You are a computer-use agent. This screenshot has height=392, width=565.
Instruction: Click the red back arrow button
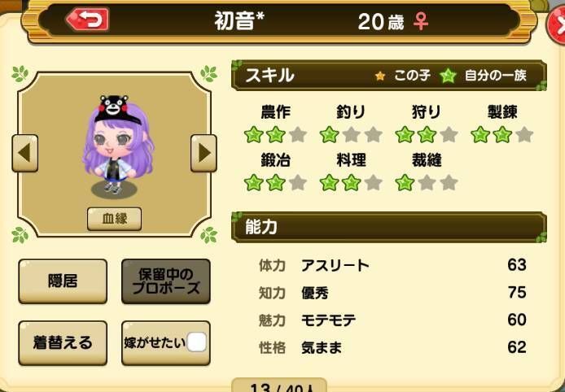[88, 20]
